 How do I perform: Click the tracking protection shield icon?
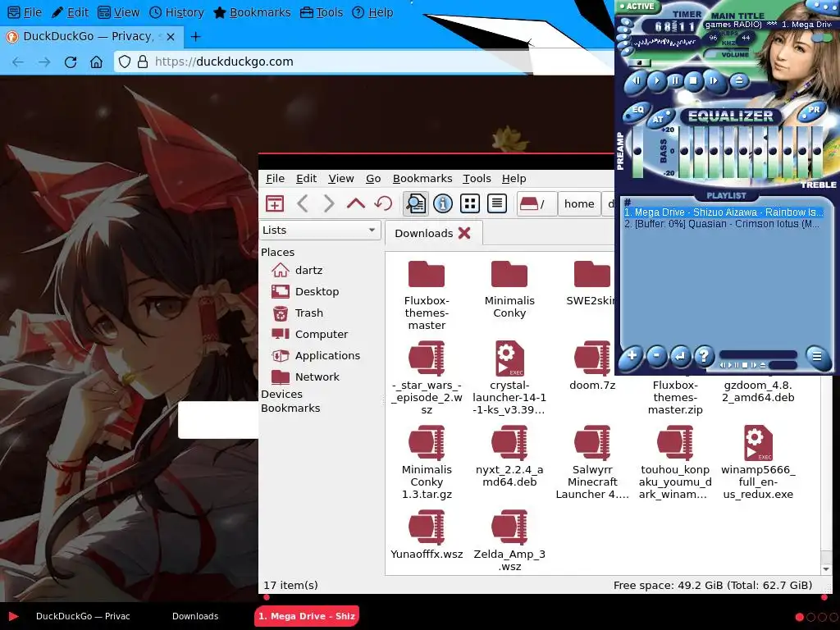[x=125, y=62]
